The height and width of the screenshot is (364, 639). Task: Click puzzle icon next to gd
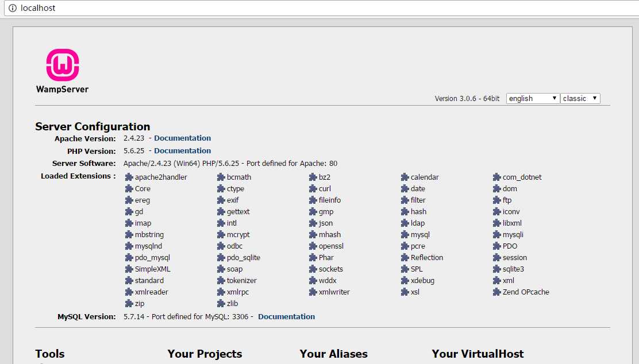tap(129, 212)
